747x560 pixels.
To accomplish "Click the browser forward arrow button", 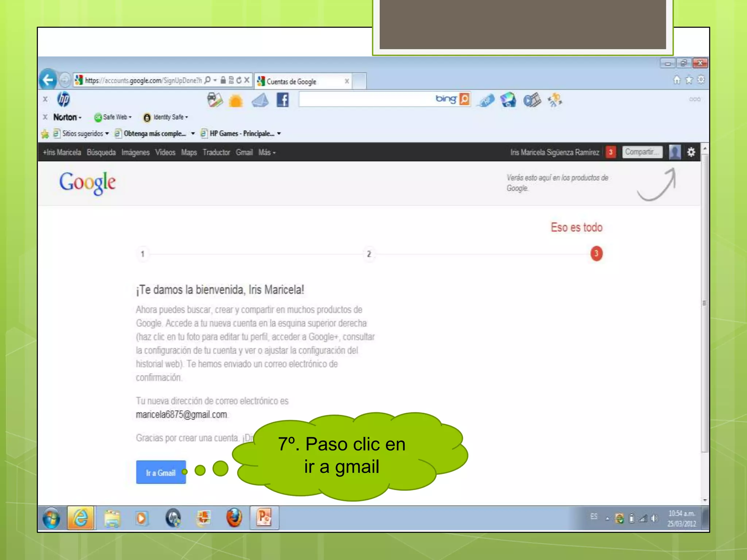I will point(65,80).
